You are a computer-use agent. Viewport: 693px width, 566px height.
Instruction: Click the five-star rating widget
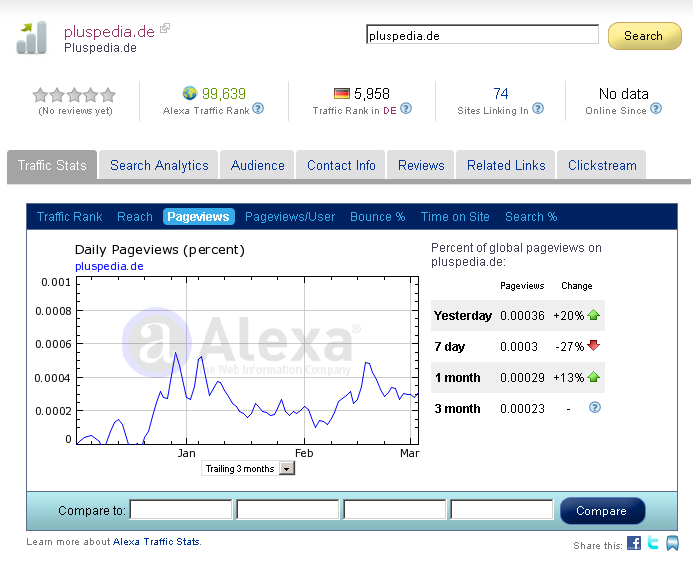[x=74, y=95]
